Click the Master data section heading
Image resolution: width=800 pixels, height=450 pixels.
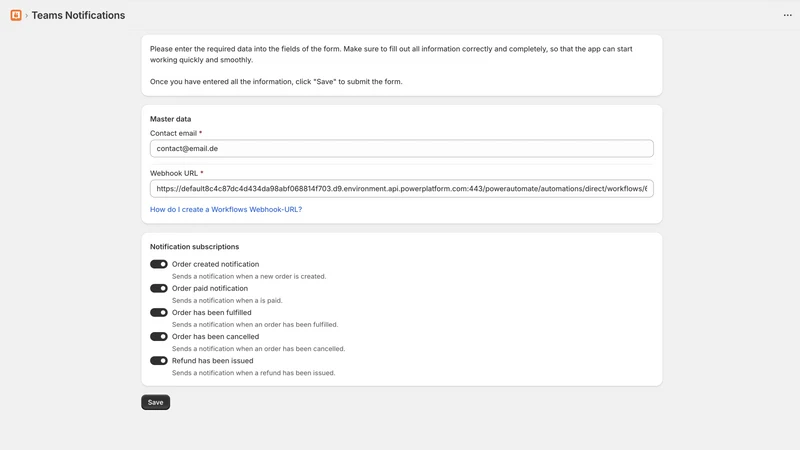point(170,119)
